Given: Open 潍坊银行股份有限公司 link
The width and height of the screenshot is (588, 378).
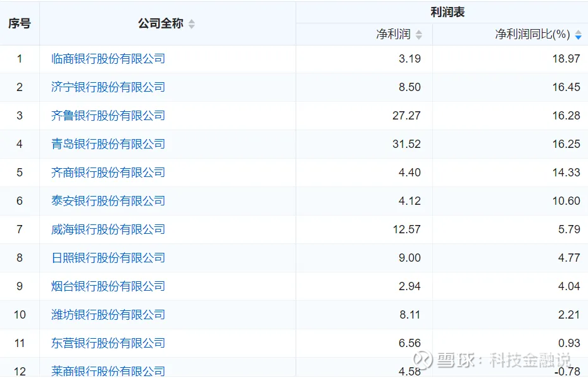Looking at the screenshot, I should click(108, 315).
